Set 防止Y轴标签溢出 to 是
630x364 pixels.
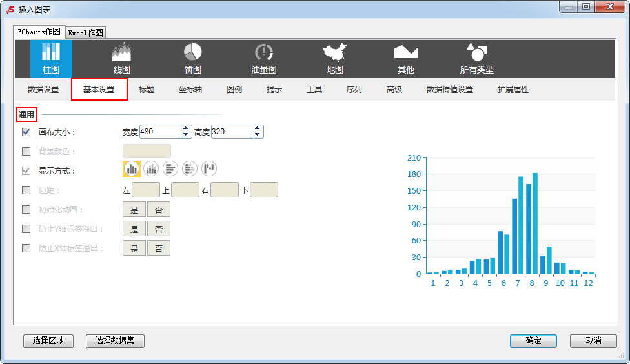point(134,229)
